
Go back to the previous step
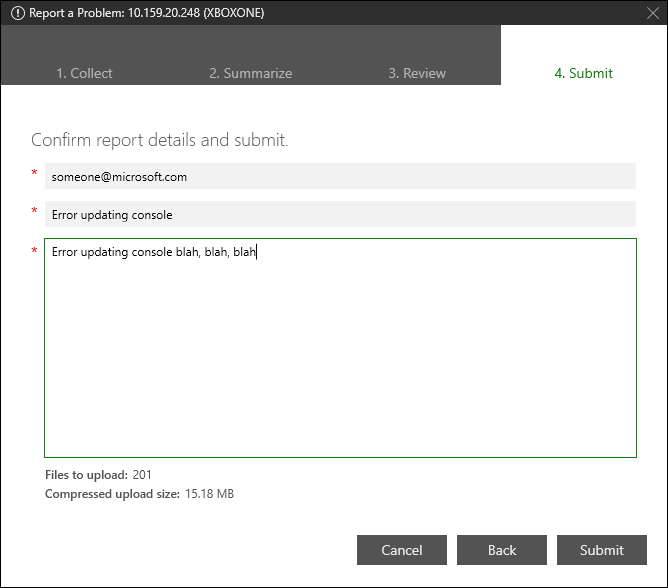click(x=502, y=550)
